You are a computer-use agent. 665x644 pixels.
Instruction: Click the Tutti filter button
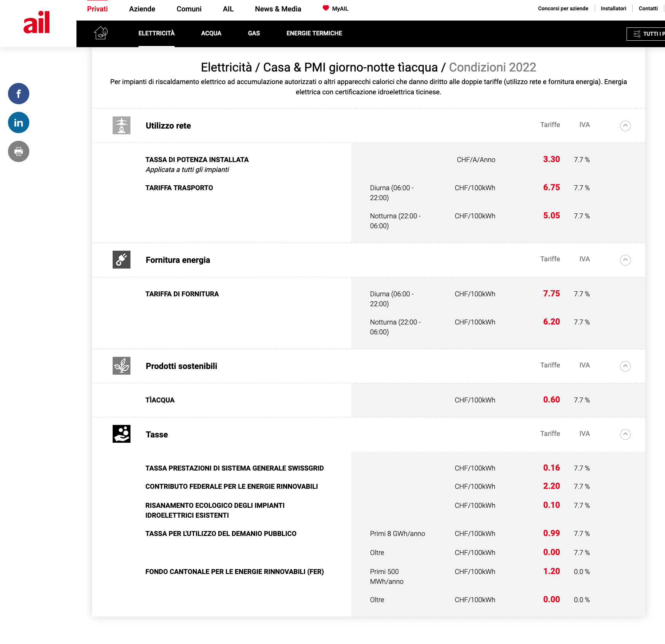click(x=647, y=34)
